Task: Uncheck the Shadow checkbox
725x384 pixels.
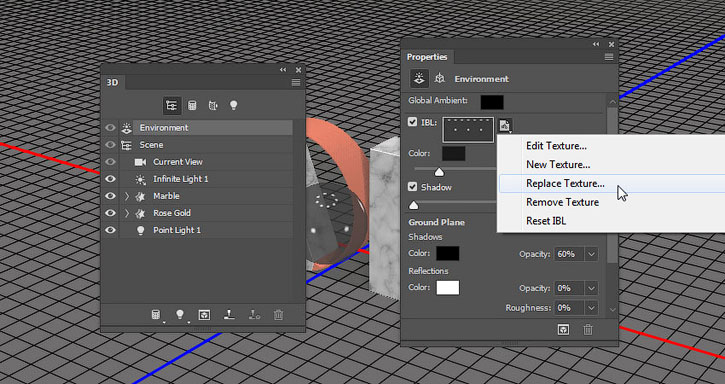Action: pyautogui.click(x=412, y=187)
